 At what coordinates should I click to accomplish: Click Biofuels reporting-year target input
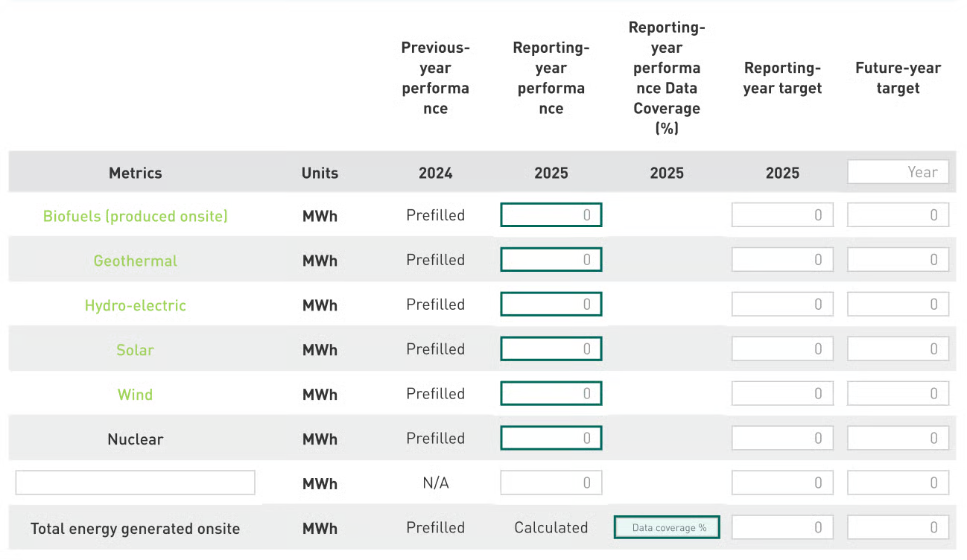pyautogui.click(x=782, y=215)
